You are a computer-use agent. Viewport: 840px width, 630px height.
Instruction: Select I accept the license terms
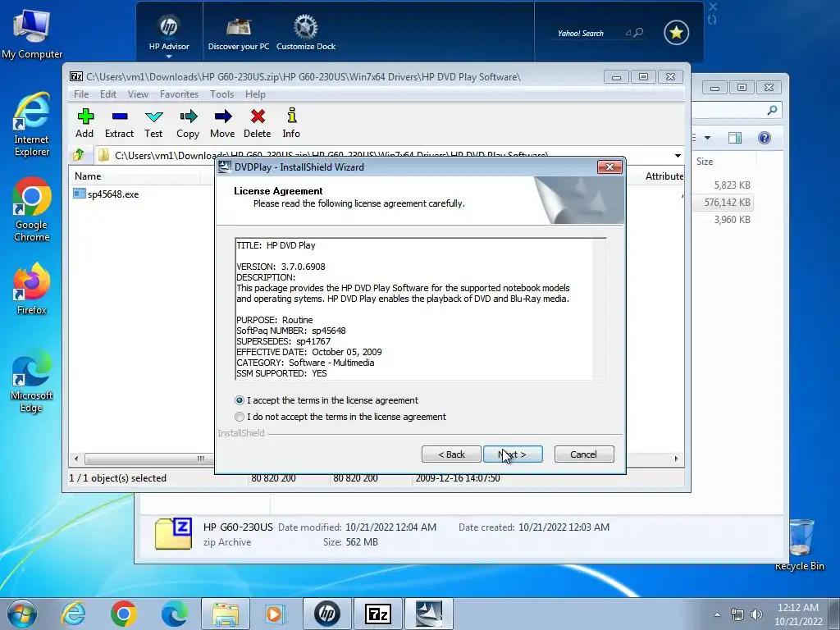(x=326, y=400)
